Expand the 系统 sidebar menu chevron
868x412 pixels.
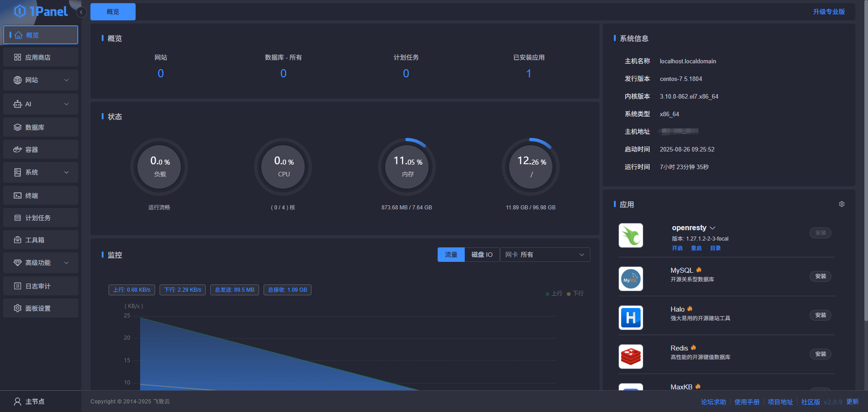point(66,172)
